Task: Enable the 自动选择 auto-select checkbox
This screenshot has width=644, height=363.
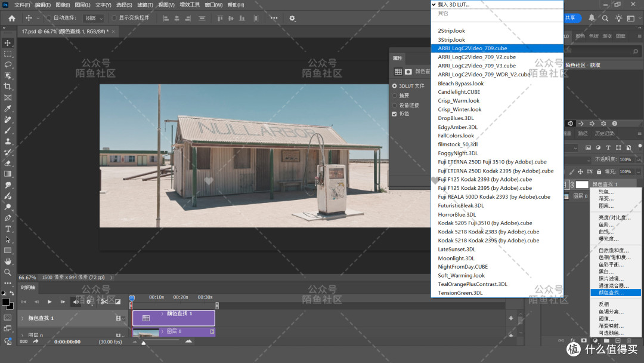Action: pyautogui.click(x=49, y=18)
